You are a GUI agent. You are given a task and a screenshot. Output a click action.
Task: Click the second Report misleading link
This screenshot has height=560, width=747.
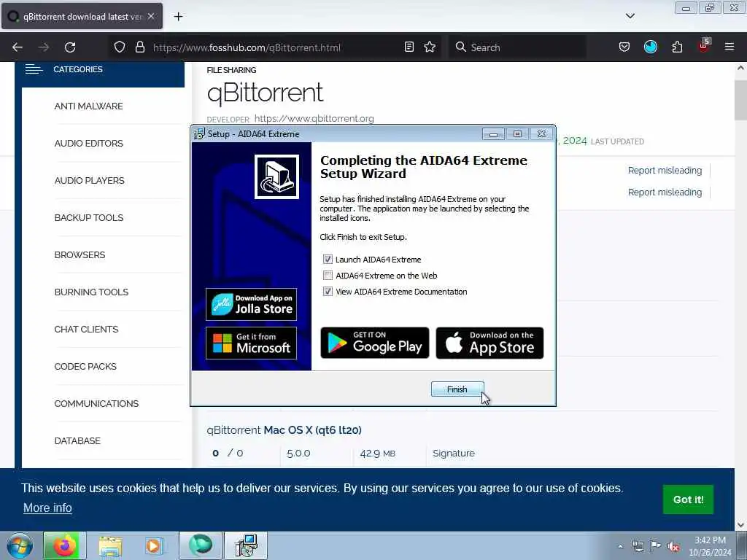[x=665, y=192]
